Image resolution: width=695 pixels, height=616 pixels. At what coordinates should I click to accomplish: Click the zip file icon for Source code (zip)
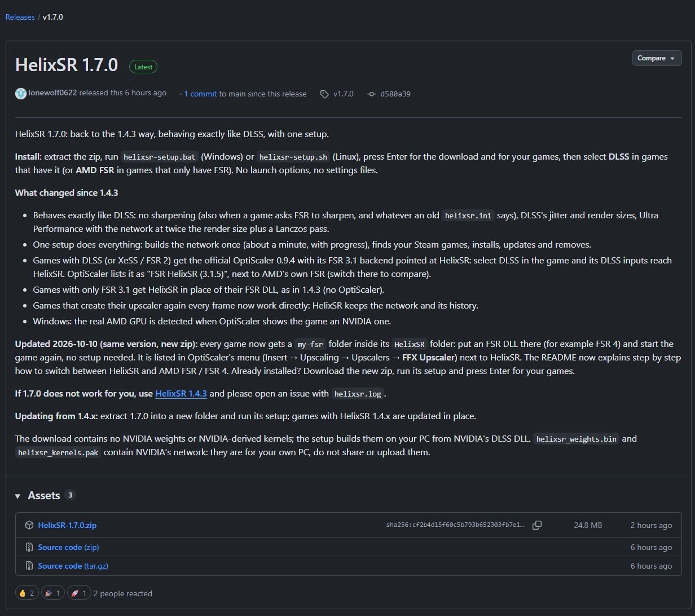click(x=29, y=547)
